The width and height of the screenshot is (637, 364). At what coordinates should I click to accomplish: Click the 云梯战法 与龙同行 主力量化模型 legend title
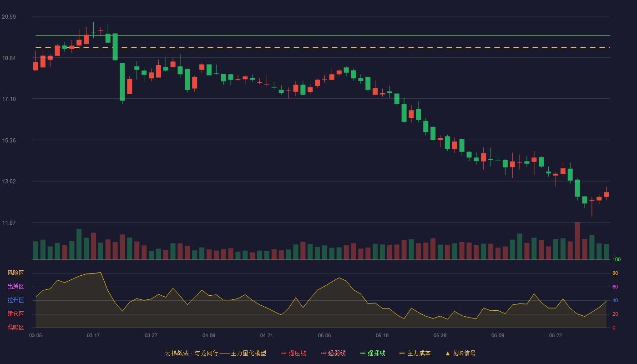216,353
